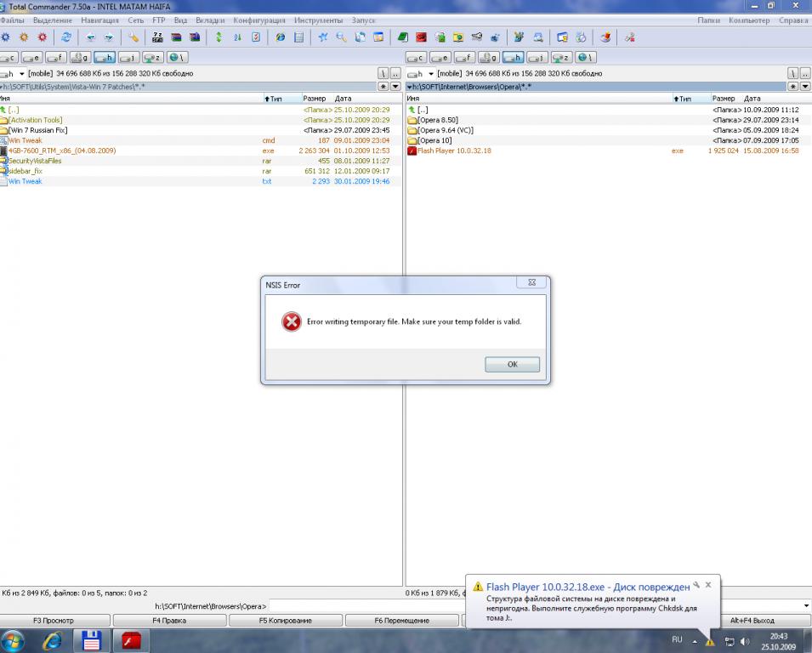Click the grid notepad toolbar icon
812x653 pixels.
[298, 37]
